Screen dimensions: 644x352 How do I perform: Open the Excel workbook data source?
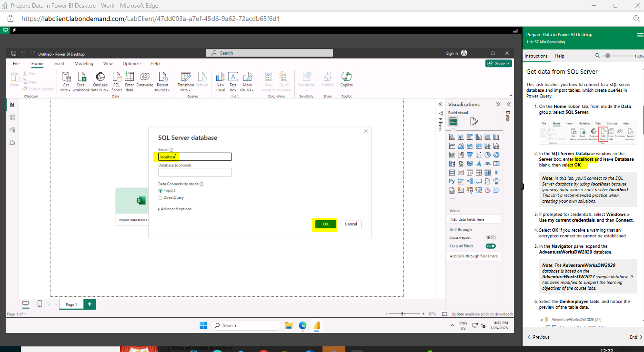coord(81,81)
